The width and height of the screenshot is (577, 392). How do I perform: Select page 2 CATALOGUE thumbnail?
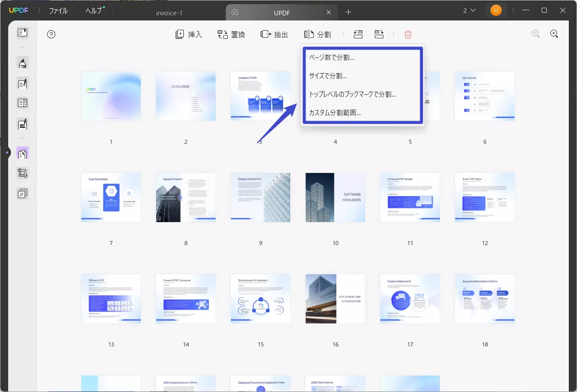tap(185, 96)
